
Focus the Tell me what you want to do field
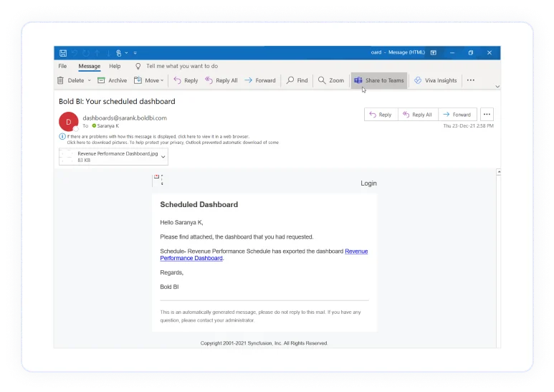coord(182,66)
